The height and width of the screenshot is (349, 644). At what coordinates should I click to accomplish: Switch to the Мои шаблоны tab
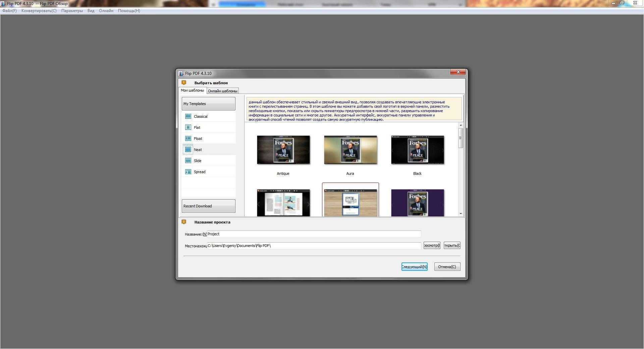(193, 91)
